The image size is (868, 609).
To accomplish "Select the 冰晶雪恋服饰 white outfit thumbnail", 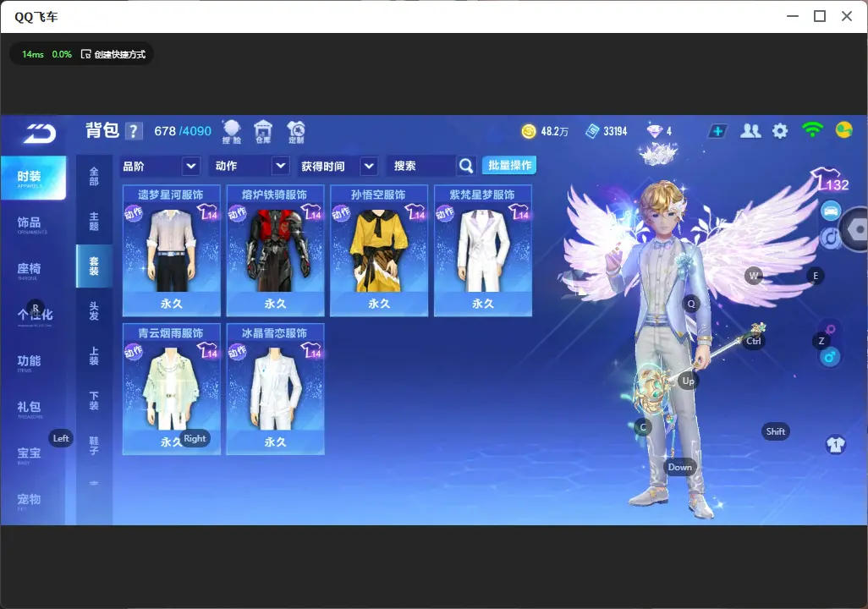I will pyautogui.click(x=275, y=389).
